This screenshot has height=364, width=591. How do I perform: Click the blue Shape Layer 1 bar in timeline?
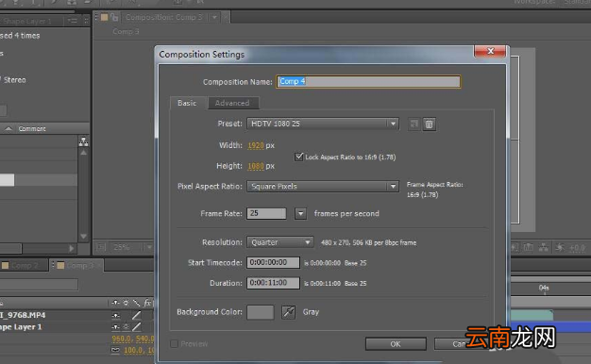(550, 326)
